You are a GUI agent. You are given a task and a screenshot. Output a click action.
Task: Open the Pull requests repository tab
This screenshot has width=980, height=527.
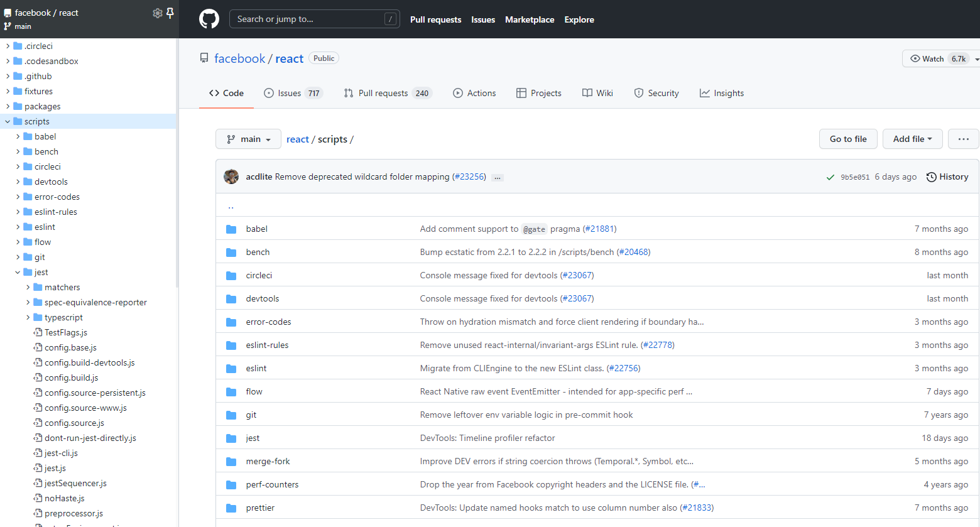pyautogui.click(x=388, y=93)
